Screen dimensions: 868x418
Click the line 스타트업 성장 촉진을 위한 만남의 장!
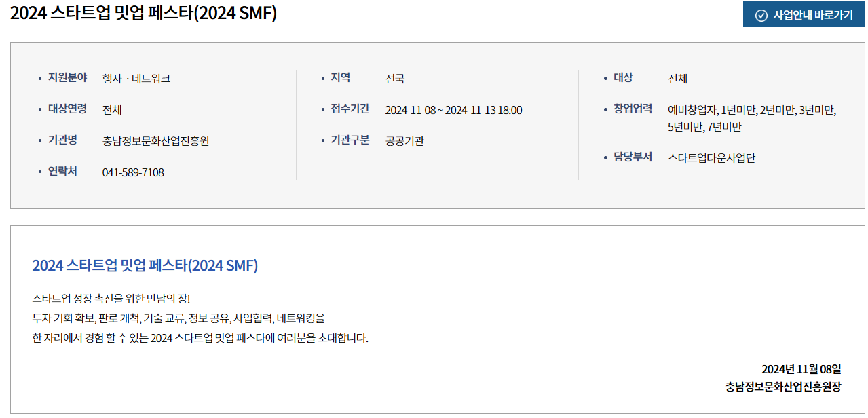[x=111, y=299]
